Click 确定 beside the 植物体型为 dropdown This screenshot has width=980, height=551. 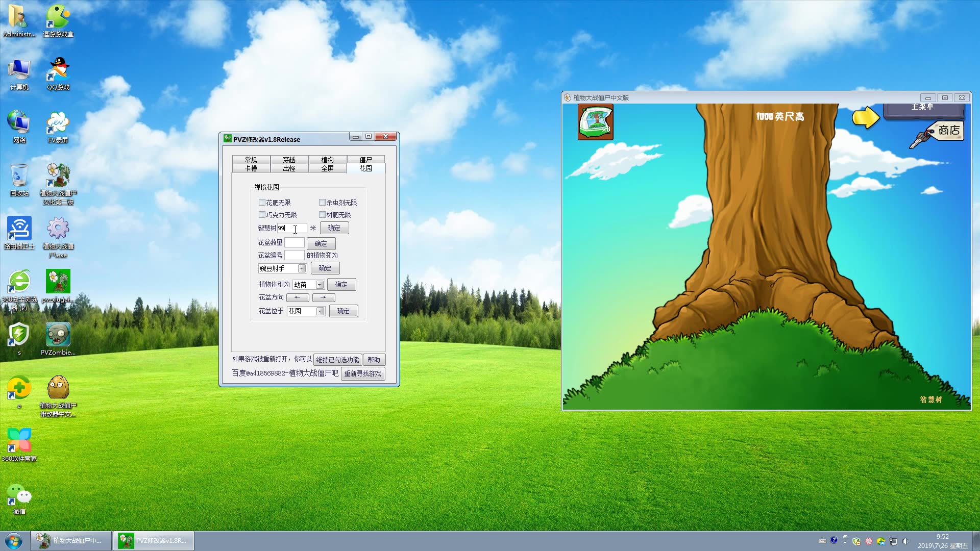341,285
